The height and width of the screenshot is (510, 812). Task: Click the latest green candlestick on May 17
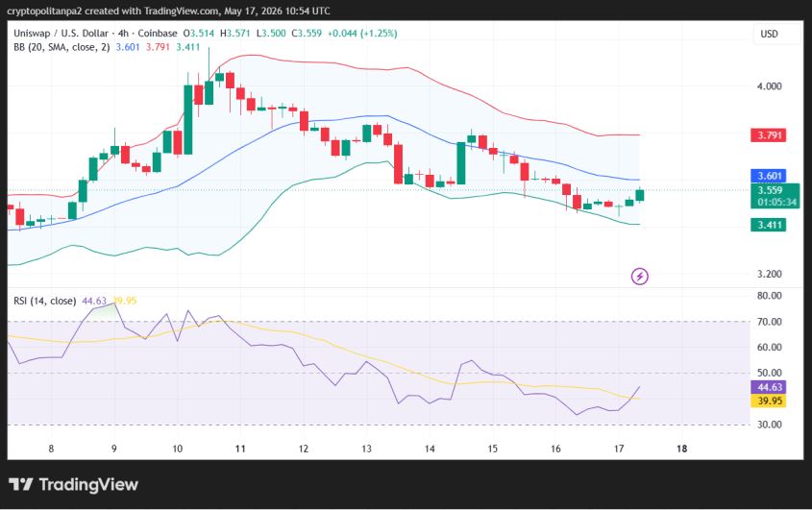[x=640, y=195]
